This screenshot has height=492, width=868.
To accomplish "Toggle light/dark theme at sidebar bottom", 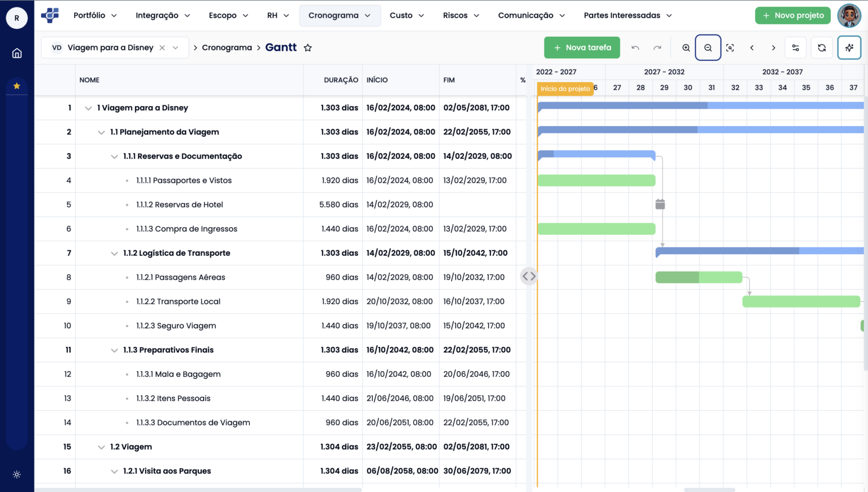I will [16, 474].
